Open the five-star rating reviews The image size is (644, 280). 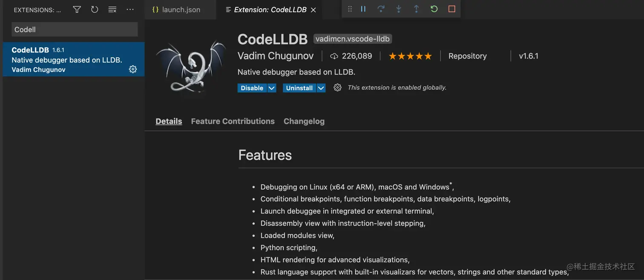pyautogui.click(x=410, y=56)
